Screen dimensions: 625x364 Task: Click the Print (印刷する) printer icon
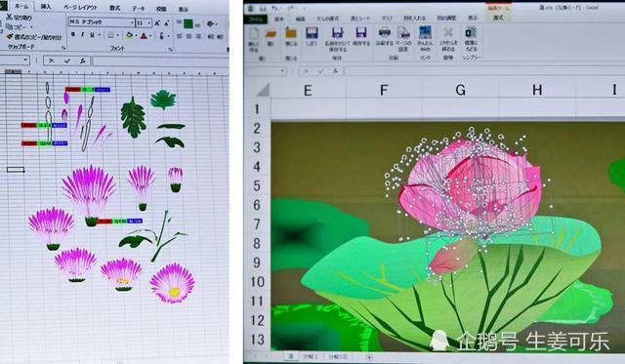click(x=384, y=33)
